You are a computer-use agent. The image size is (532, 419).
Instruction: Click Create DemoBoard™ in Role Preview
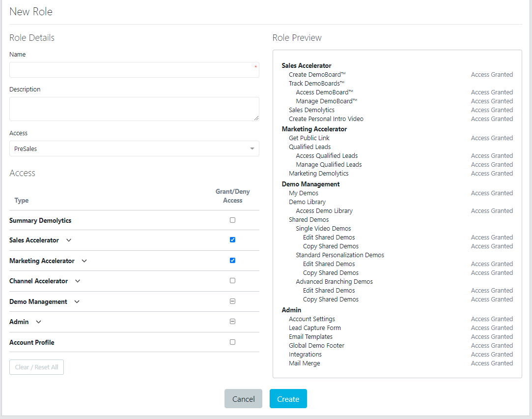(x=317, y=75)
